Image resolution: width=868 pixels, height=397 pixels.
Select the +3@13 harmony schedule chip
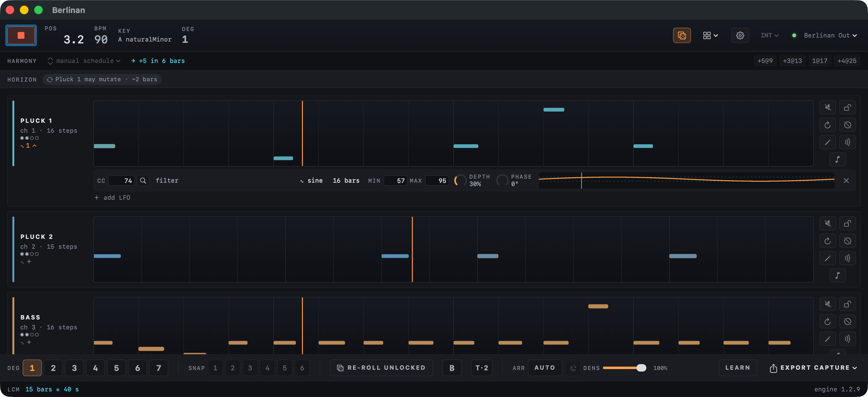pos(792,61)
